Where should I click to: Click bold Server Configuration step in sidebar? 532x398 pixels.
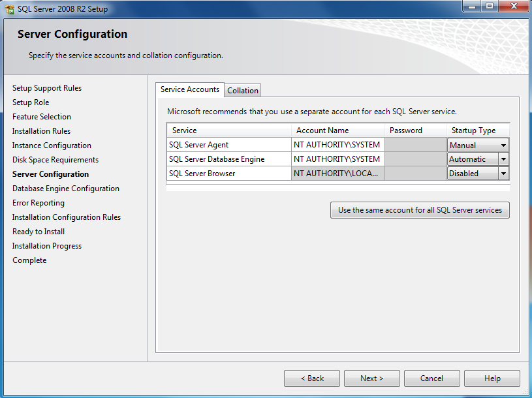click(x=50, y=174)
